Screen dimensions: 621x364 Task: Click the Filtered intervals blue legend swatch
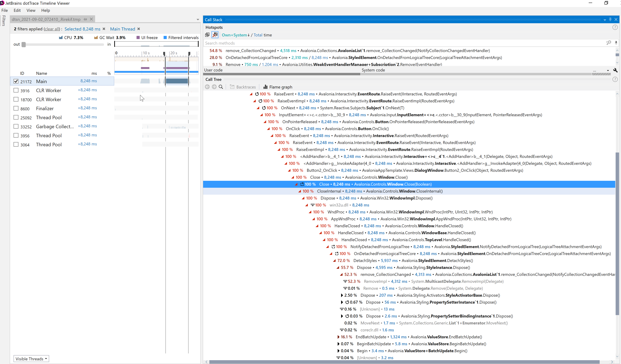click(165, 37)
